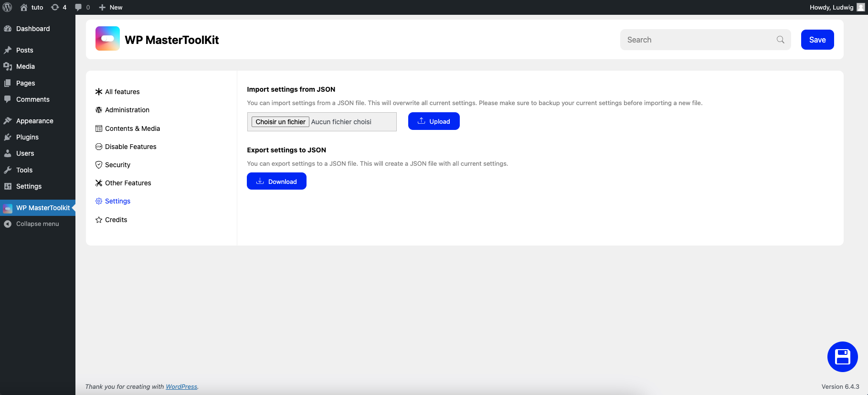Open the Posts menu

tap(38, 50)
